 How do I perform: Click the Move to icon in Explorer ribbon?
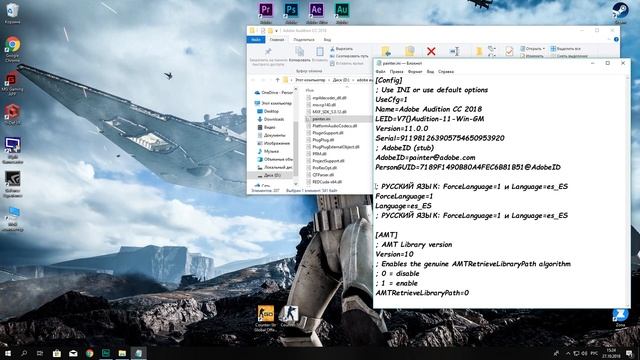(386, 51)
